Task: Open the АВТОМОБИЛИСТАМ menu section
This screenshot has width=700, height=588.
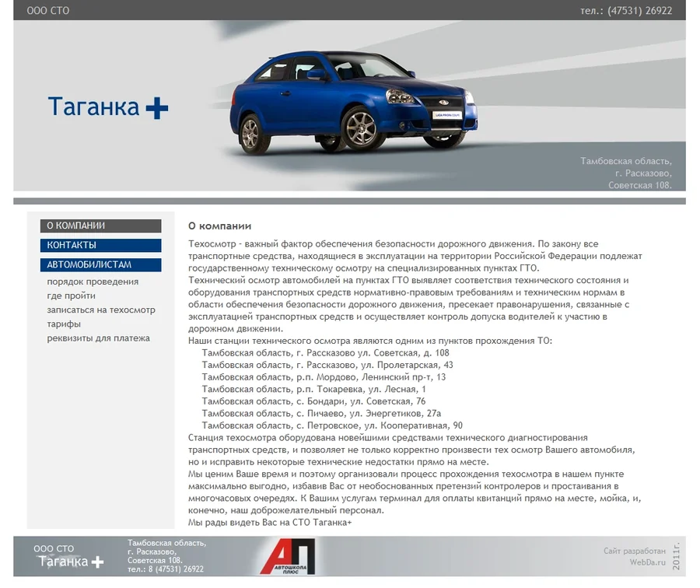Action: click(x=100, y=264)
